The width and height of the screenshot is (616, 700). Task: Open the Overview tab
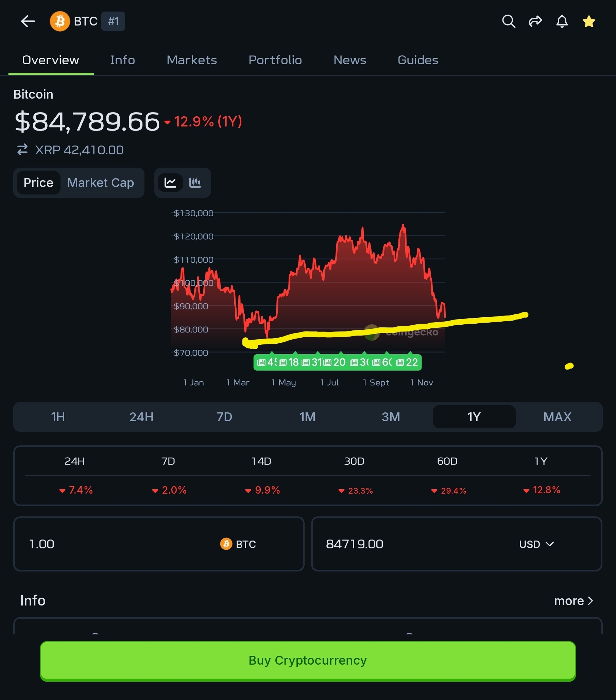[x=51, y=60]
